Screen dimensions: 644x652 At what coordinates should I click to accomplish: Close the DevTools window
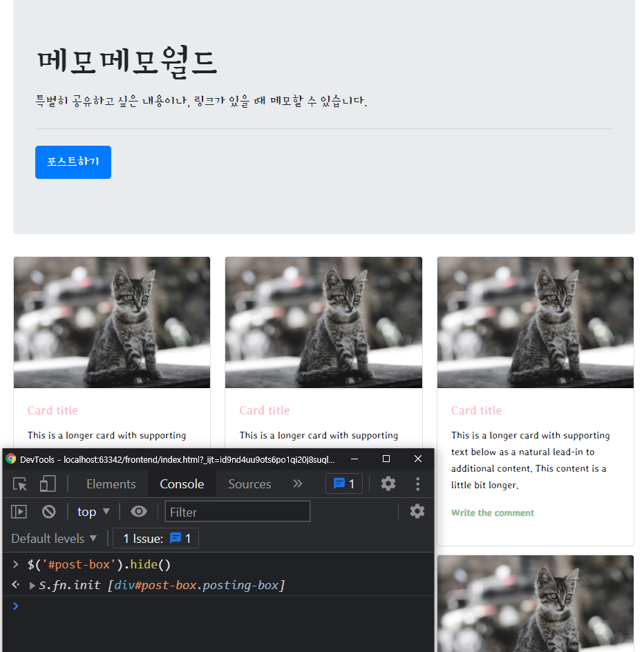click(418, 459)
